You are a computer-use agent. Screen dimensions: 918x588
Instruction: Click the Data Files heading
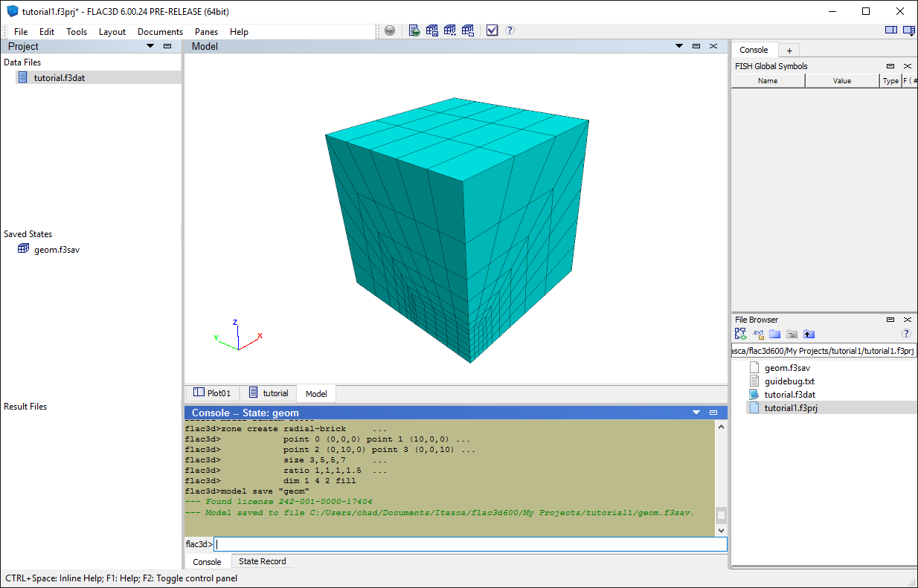tap(22, 62)
